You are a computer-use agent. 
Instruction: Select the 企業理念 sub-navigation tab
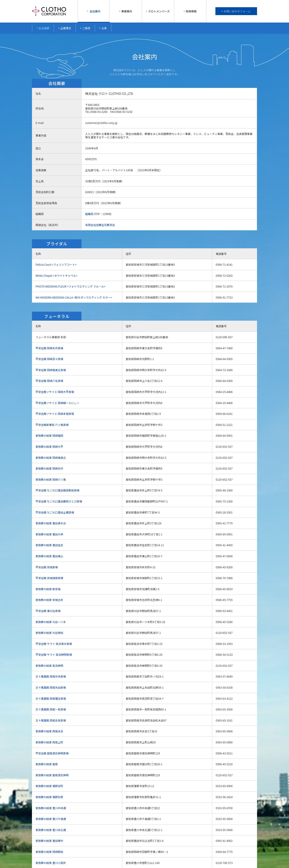(65, 28)
